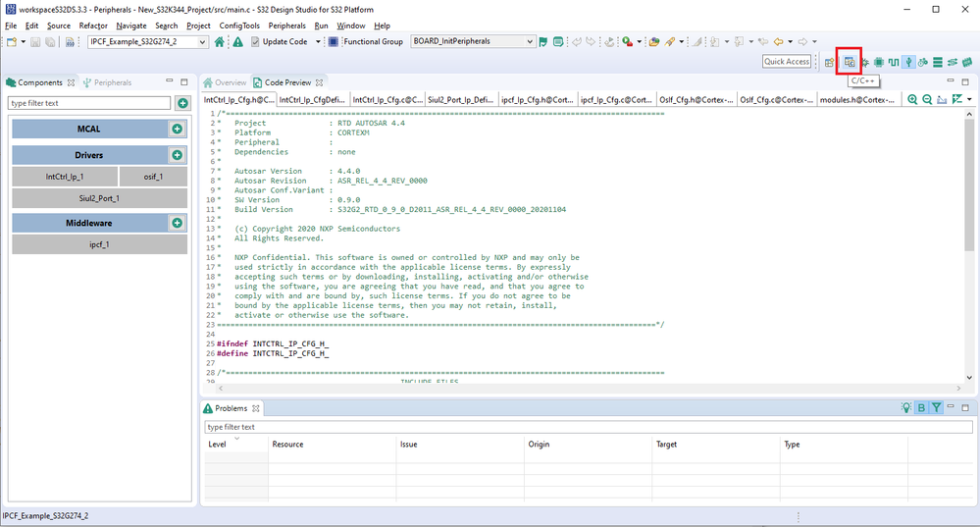Click the New project toolbar icon
Screen dimensions: 980x527
click(x=12, y=42)
